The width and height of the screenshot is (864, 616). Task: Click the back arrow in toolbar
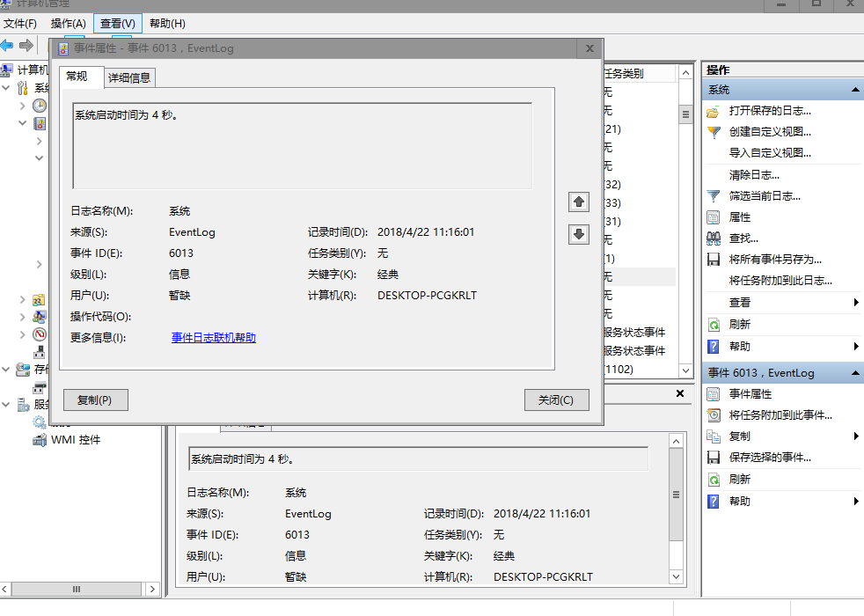click(x=7, y=45)
